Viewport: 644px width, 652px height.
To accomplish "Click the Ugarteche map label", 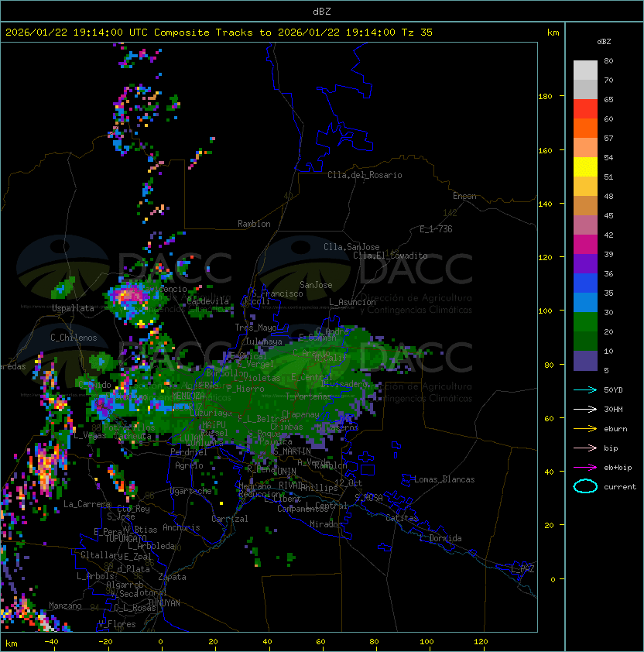I will 191,491.
